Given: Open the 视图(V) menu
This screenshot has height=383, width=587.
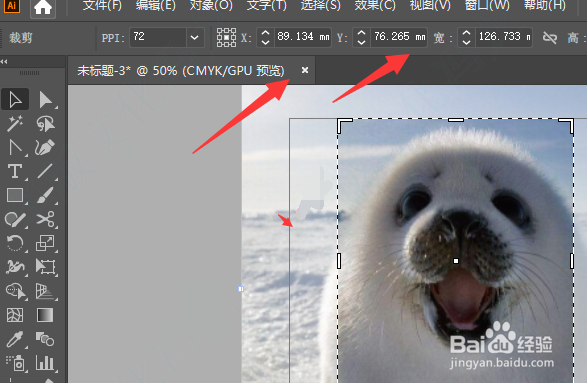Looking at the screenshot, I should click(x=430, y=5).
